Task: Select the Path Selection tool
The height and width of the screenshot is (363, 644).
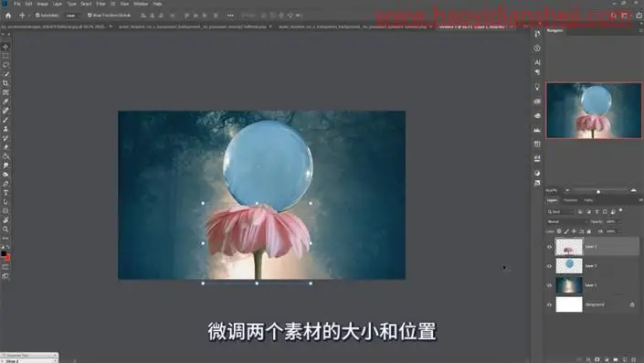Action: click(5, 202)
